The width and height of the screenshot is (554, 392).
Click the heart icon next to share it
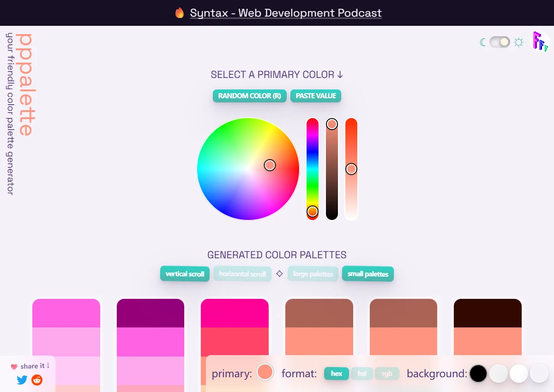14,367
